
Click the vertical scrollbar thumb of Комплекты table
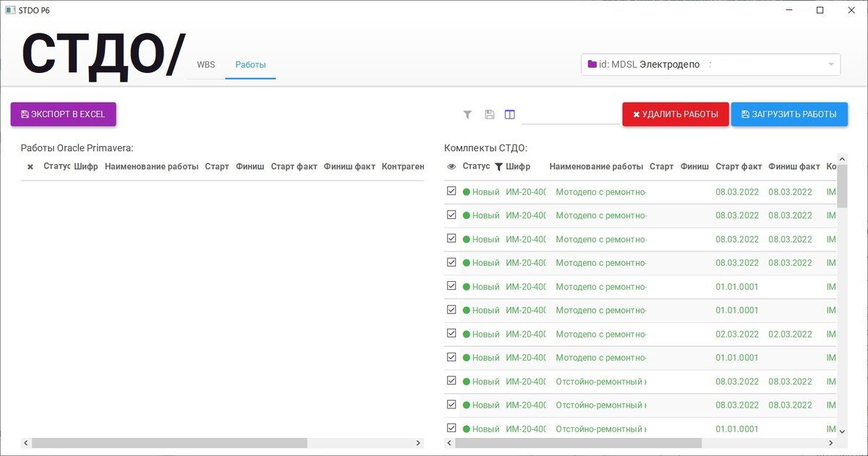(x=841, y=186)
